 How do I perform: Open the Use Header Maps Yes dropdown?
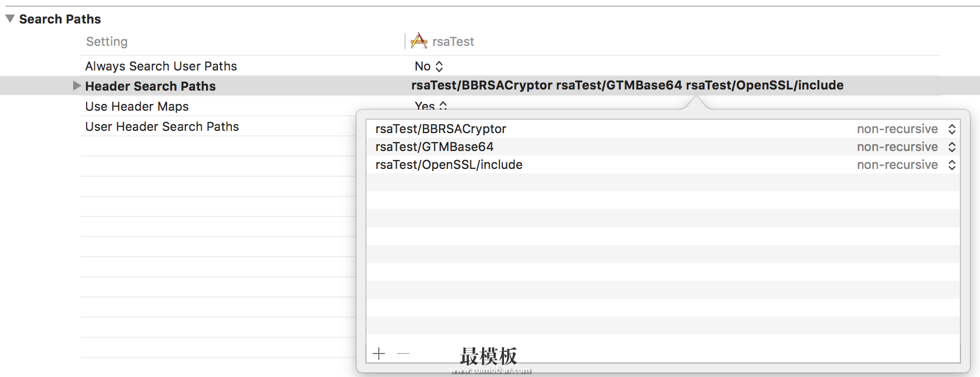[430, 106]
